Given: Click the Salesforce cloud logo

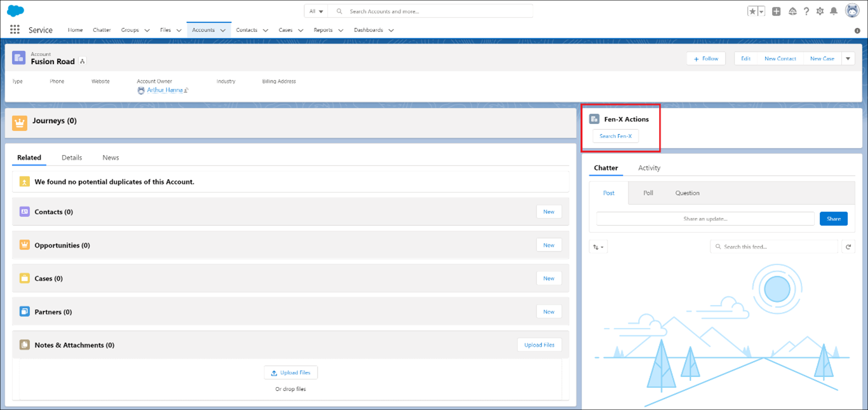Looking at the screenshot, I should (x=15, y=11).
